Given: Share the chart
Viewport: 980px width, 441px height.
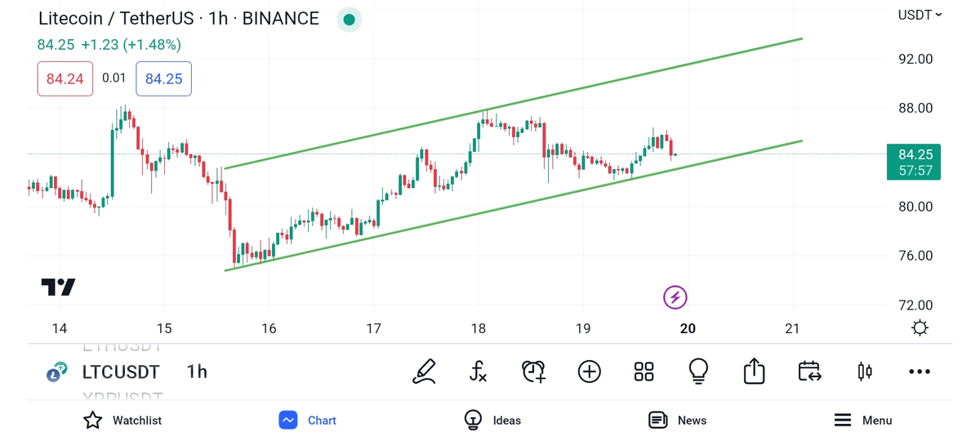Looking at the screenshot, I should click(x=754, y=372).
